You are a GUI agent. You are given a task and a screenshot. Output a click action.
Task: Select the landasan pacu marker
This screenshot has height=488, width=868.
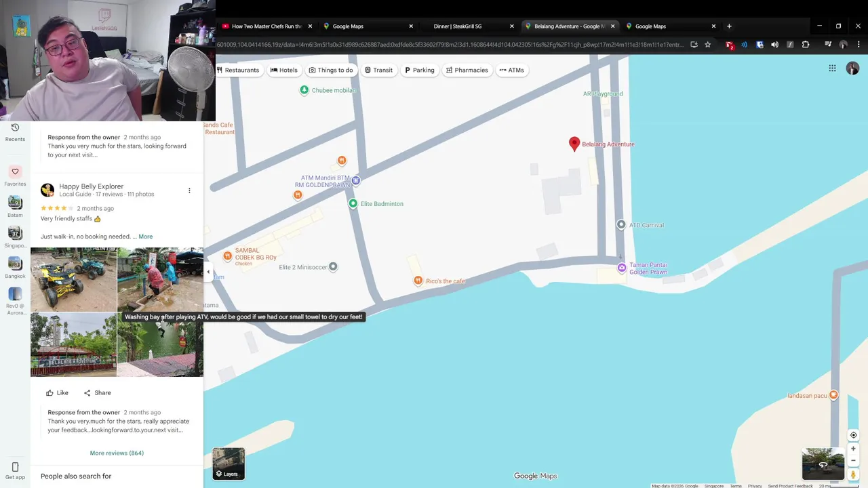[833, 395]
